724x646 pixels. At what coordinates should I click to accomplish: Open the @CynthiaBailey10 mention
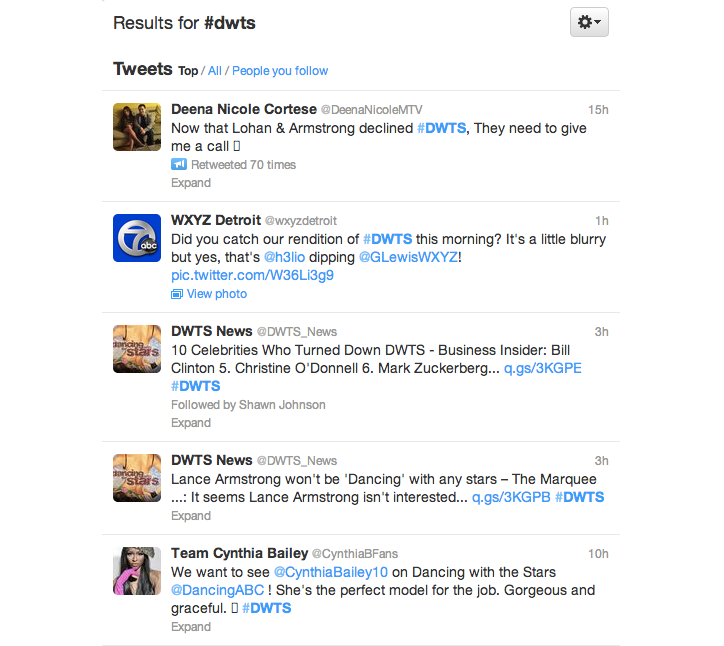pyautogui.click(x=331, y=572)
